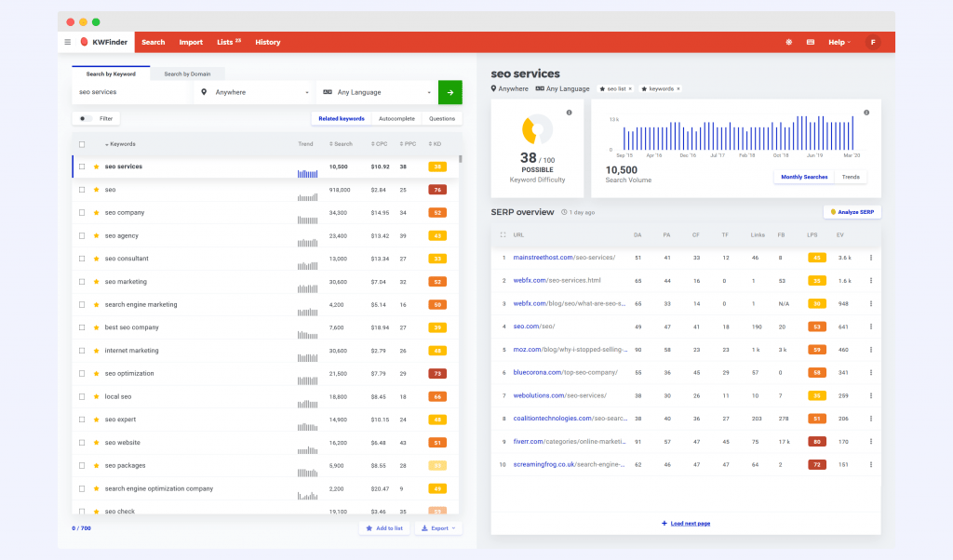
Task: Open coalitiontechnologies.com result link
Action: (570, 419)
